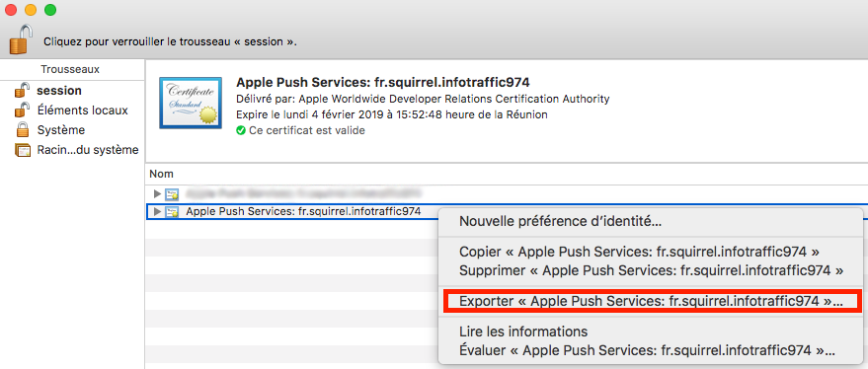Choose Nouvelle préférence d'identité… menu item
The width and height of the screenshot is (868, 369).
point(560,222)
